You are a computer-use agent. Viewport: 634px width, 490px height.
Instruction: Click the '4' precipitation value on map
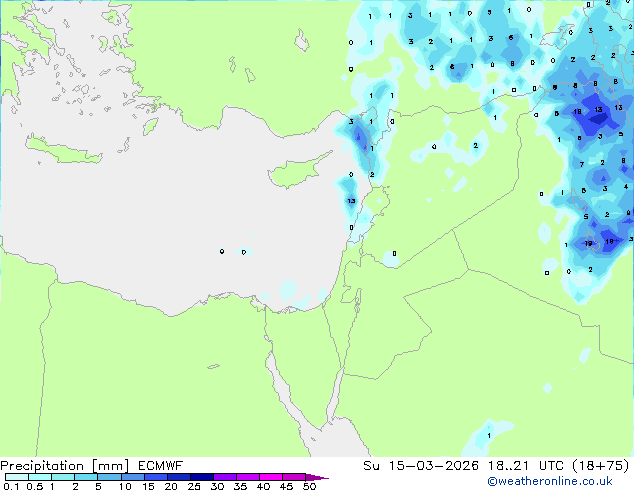click(x=626, y=187)
